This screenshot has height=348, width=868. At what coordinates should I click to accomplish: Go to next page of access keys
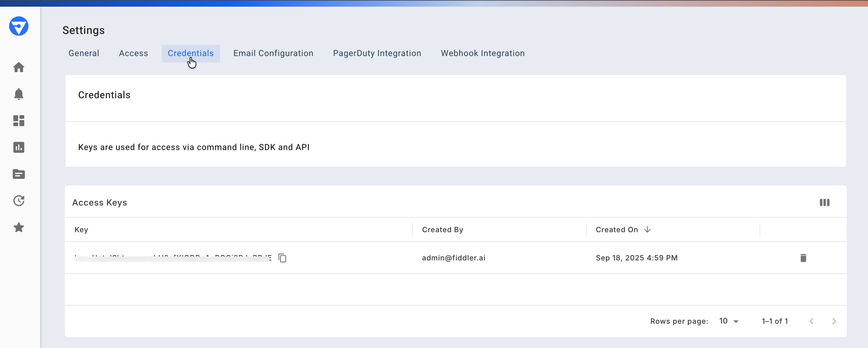tap(834, 321)
